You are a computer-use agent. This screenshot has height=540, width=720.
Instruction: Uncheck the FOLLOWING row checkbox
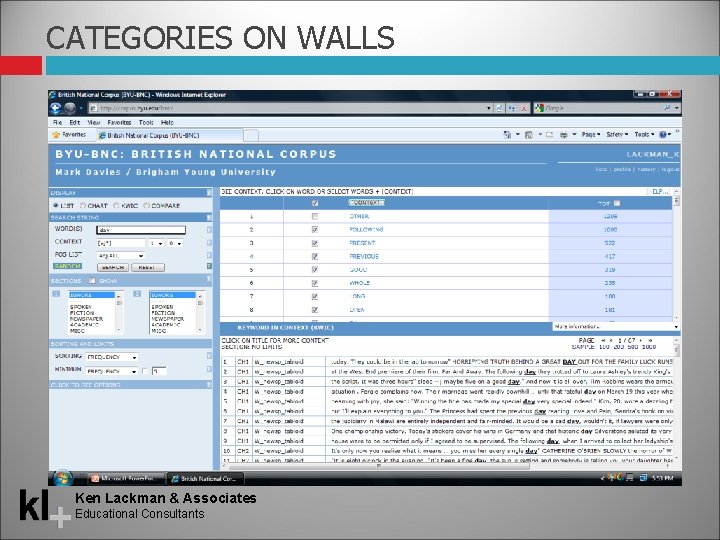315,230
